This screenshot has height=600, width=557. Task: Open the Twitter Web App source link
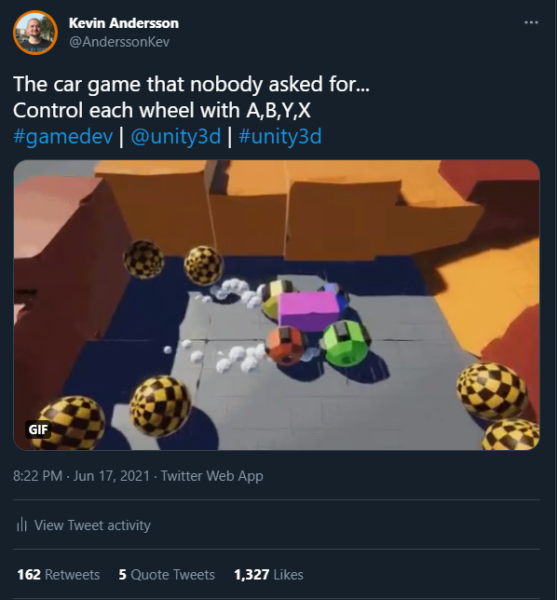click(x=212, y=476)
